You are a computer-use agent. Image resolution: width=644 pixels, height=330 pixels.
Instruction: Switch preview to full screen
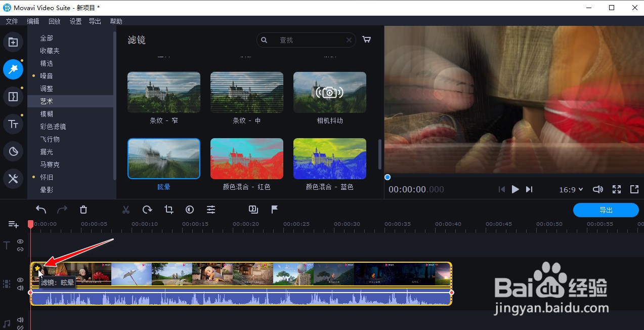pyautogui.click(x=617, y=189)
